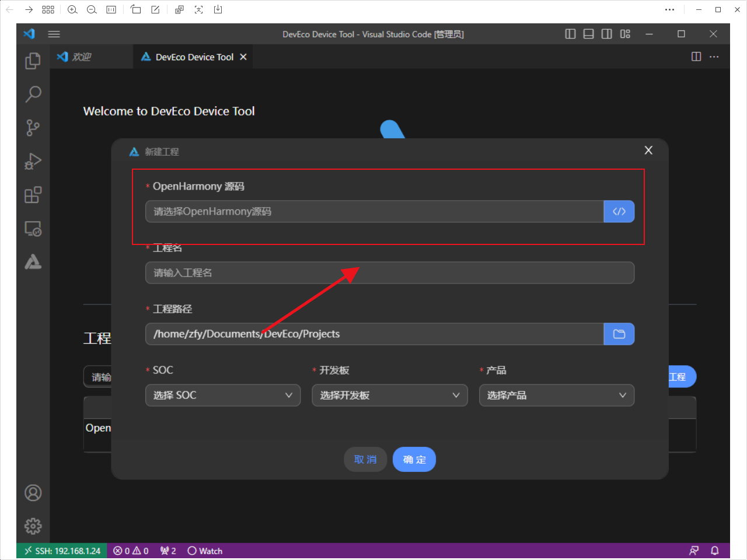Image resolution: width=747 pixels, height=560 pixels.
Task: Close the 新建工程 dialog
Action: (x=648, y=150)
